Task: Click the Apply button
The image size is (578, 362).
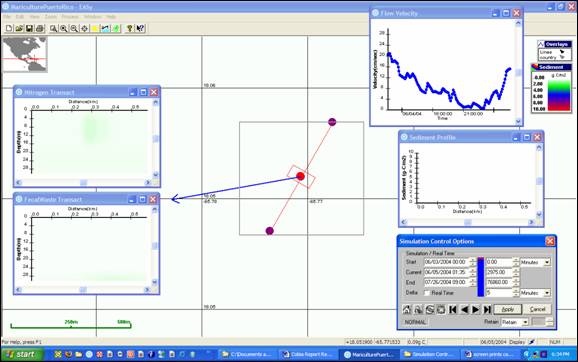Action: pos(508,309)
